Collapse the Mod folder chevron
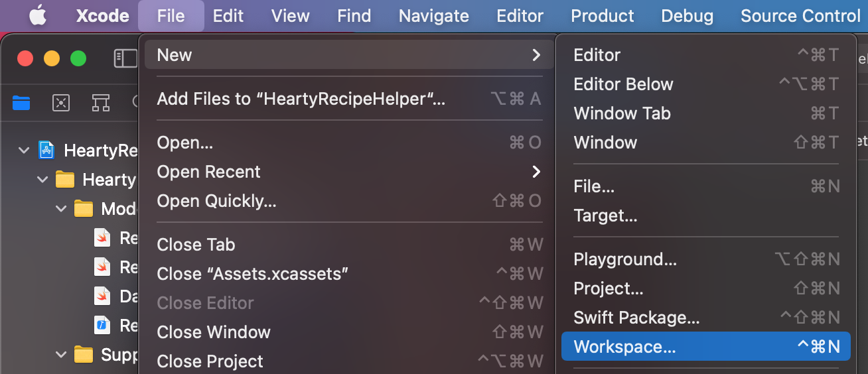Screen dimensions: 868x374 click(62, 208)
